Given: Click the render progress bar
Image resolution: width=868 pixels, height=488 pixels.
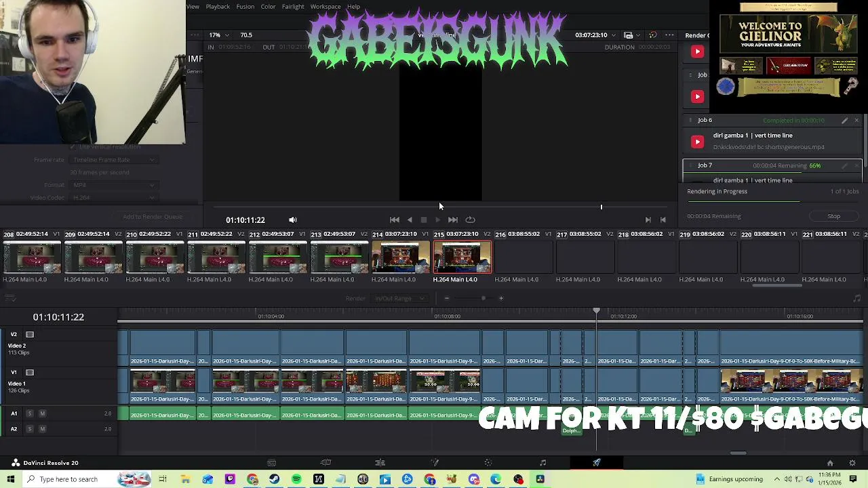Looking at the screenshot, I should [772, 201].
